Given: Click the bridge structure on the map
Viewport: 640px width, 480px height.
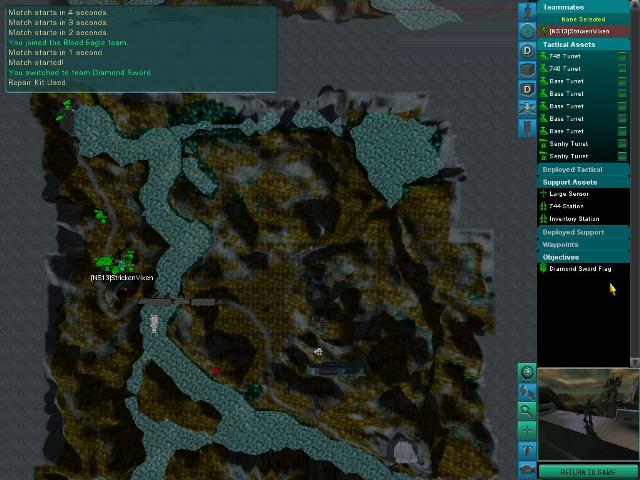Looking at the screenshot, I should click(x=177, y=302).
